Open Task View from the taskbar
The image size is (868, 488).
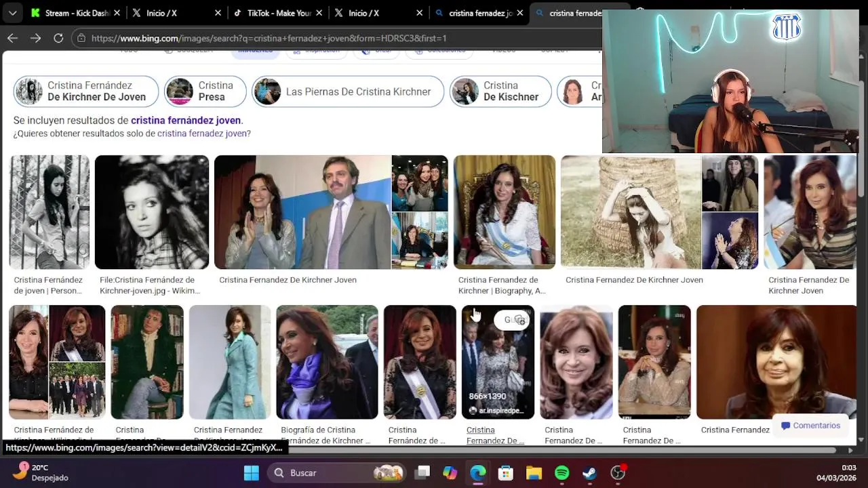tap(423, 473)
